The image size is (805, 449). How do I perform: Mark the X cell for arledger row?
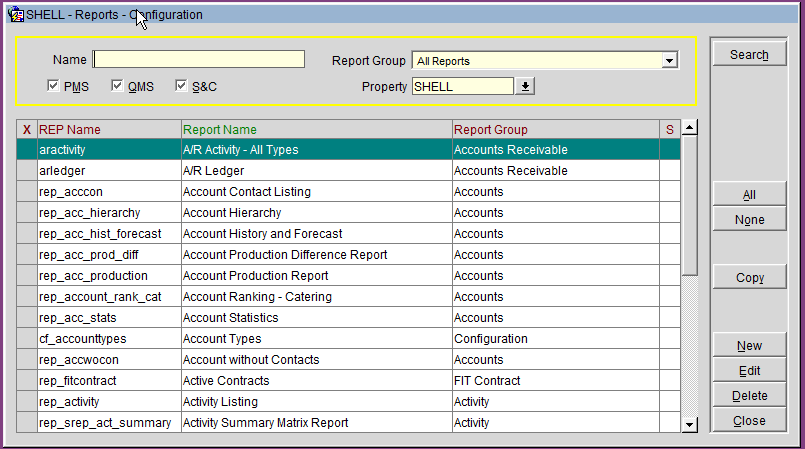coord(27,171)
